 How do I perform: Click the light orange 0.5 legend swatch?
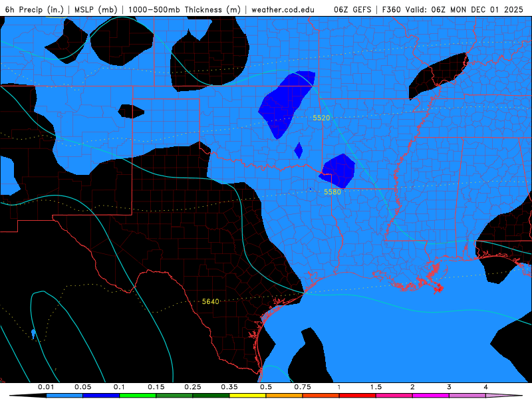tap(285, 396)
